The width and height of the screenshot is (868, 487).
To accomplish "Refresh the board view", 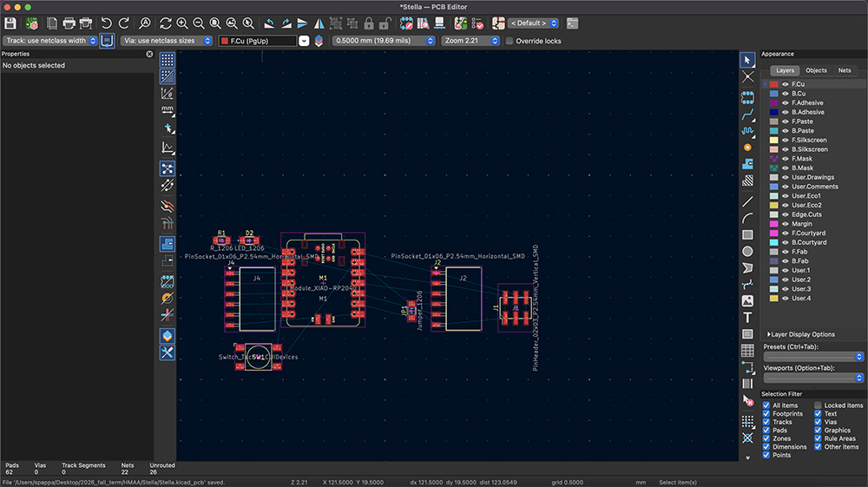I will coord(165,23).
